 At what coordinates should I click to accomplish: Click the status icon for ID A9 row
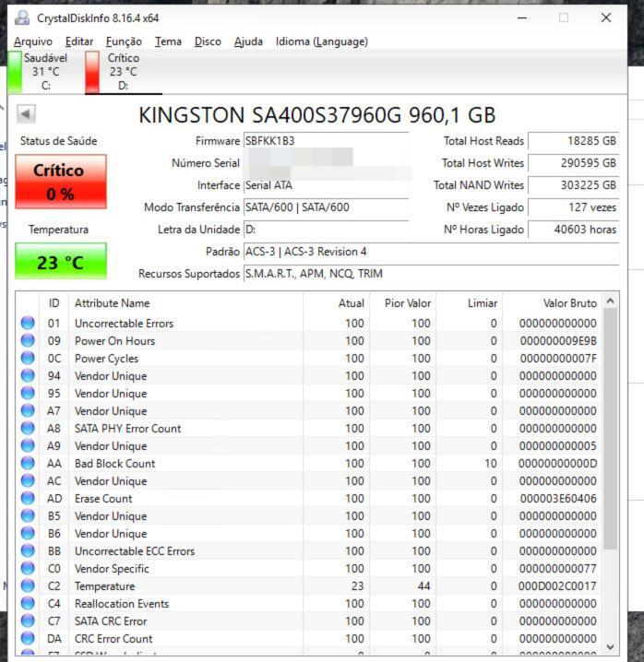point(28,445)
